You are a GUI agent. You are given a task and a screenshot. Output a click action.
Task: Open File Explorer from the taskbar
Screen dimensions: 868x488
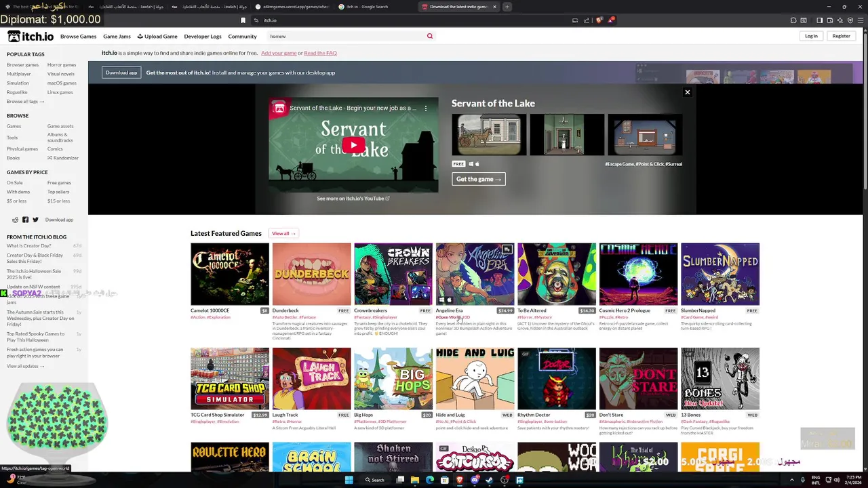coord(414,480)
